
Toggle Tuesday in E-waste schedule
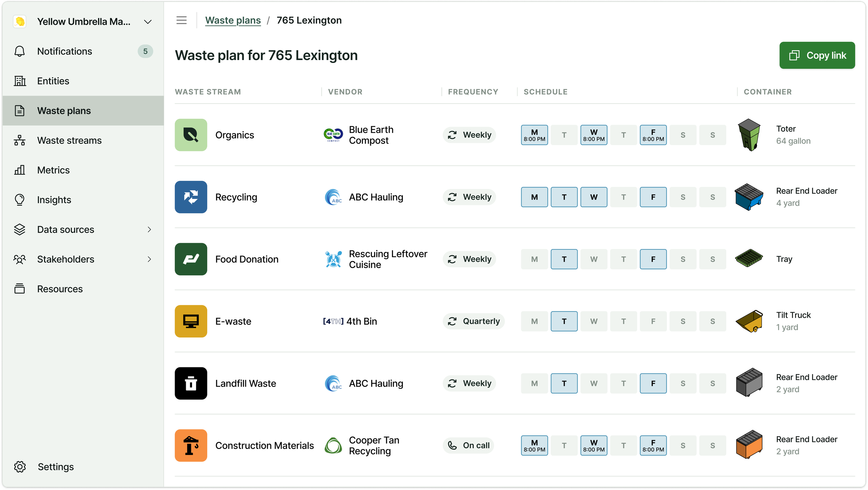pyautogui.click(x=564, y=321)
